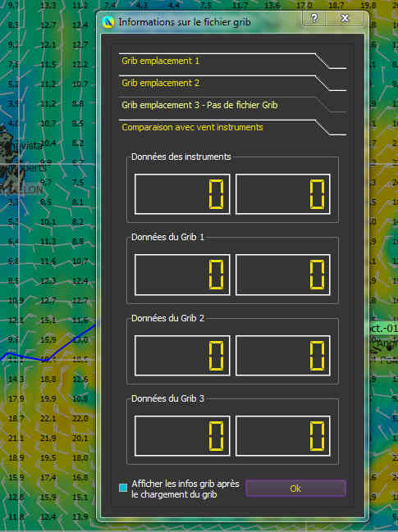Viewport: 398px width, 532px height.
Task: Click left value box of Données du Grib 1
Action: (182, 275)
